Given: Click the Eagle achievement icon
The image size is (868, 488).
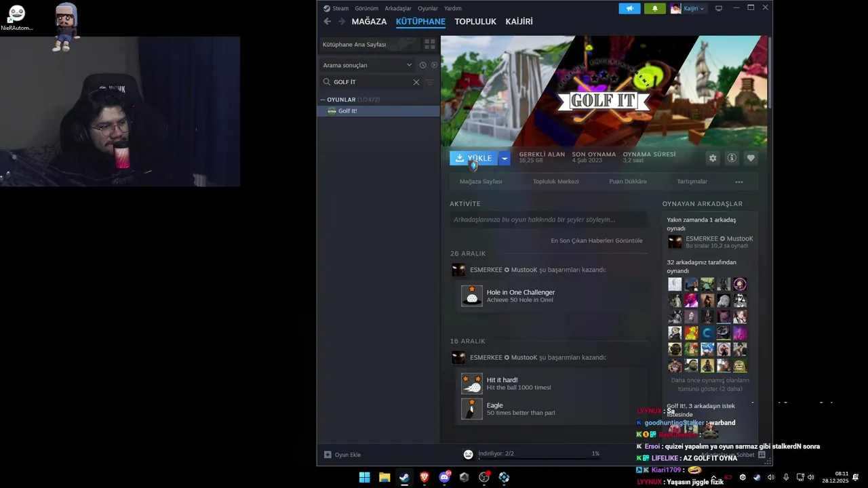Looking at the screenshot, I should pos(472,409).
